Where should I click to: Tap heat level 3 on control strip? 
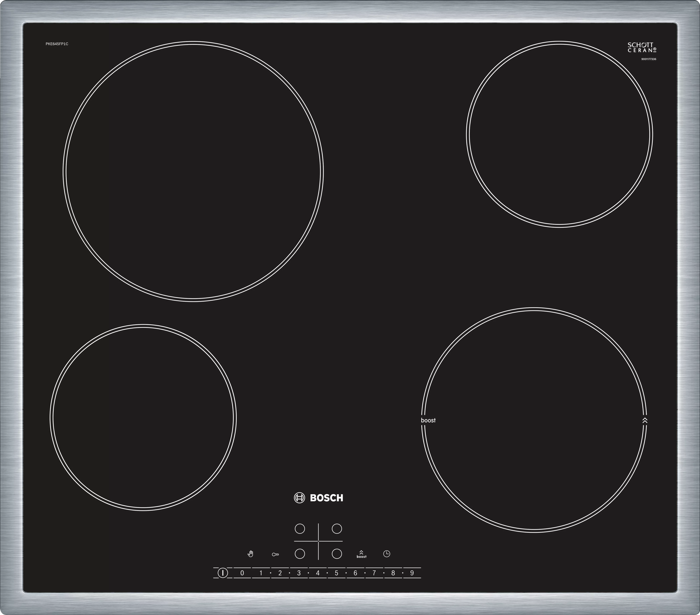(x=299, y=573)
